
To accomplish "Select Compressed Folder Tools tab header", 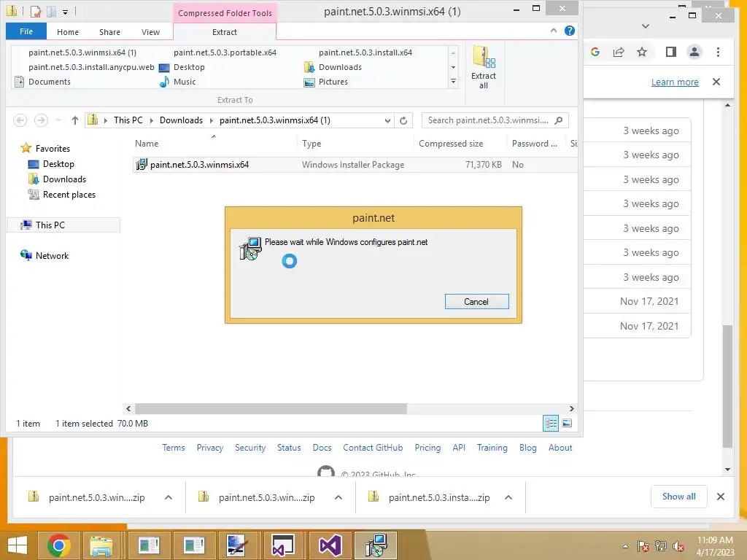I will click(x=225, y=13).
